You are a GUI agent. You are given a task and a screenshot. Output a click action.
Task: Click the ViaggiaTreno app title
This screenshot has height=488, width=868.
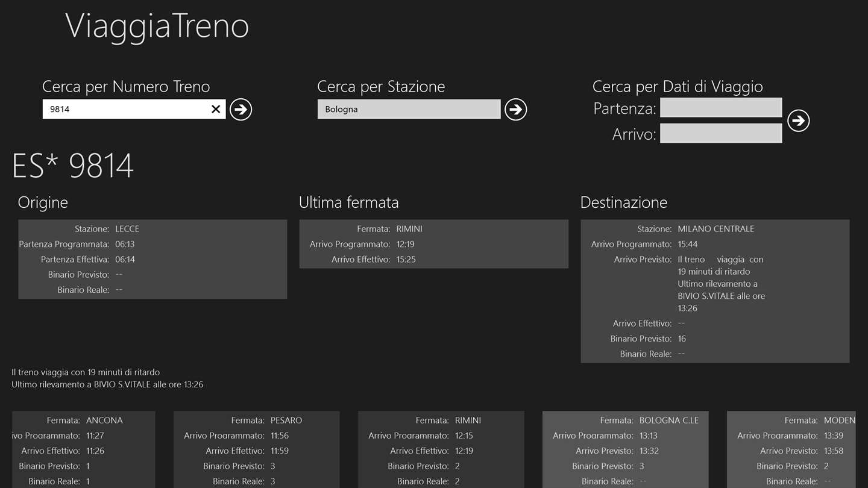point(157,26)
